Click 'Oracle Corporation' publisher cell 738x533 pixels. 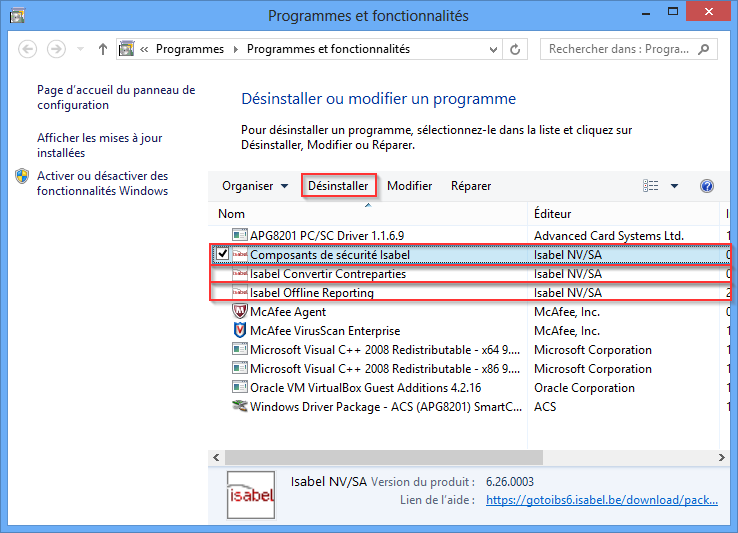tap(584, 388)
